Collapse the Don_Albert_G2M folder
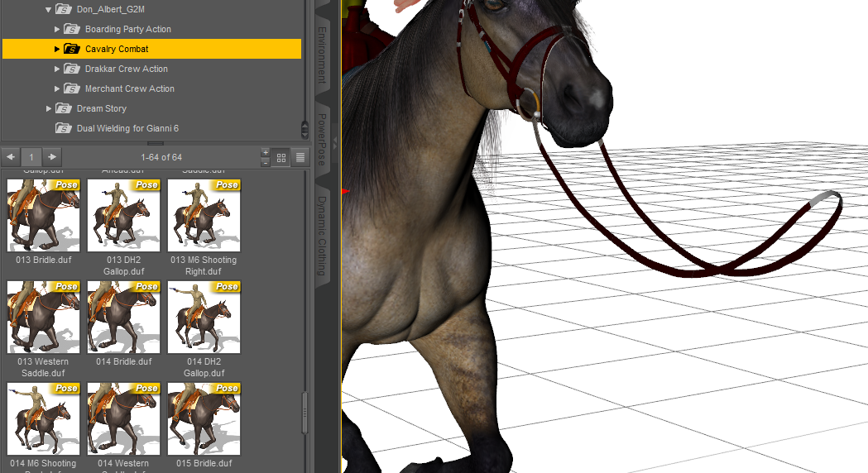The height and width of the screenshot is (473, 868). tap(48, 9)
